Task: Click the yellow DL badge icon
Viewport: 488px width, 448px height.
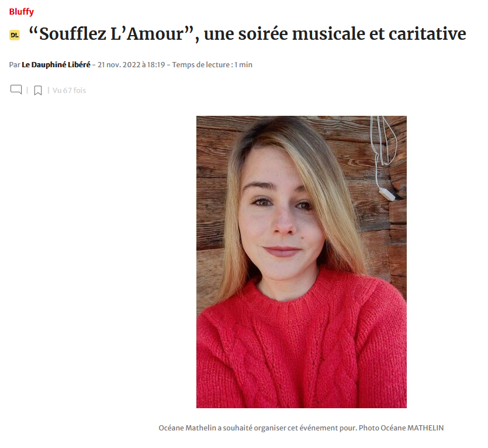Action: [x=15, y=35]
